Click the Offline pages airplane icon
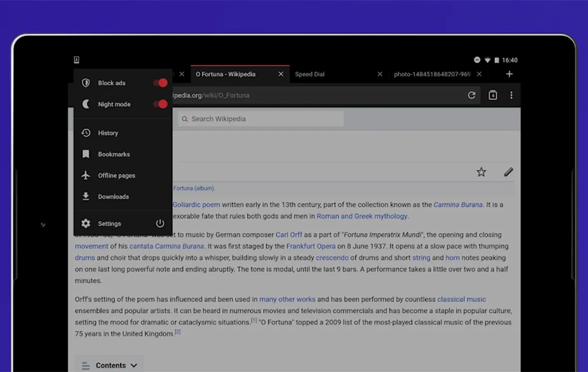 pyautogui.click(x=86, y=175)
